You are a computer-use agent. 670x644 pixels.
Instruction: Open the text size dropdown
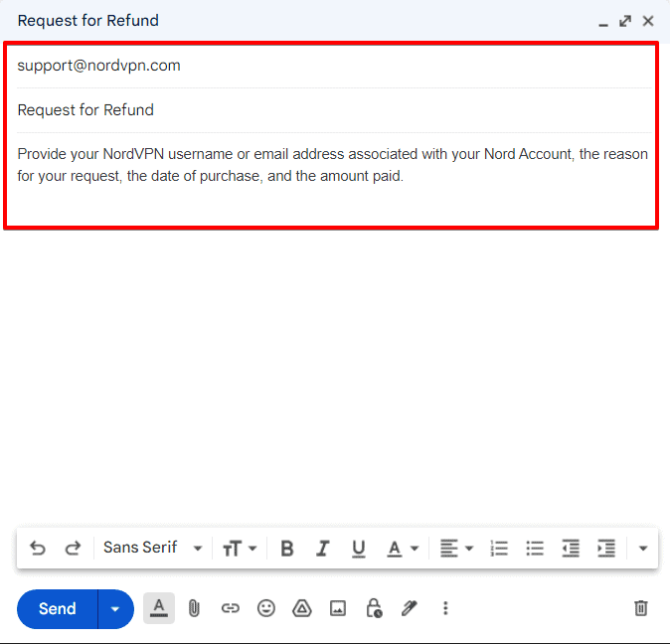coord(240,549)
